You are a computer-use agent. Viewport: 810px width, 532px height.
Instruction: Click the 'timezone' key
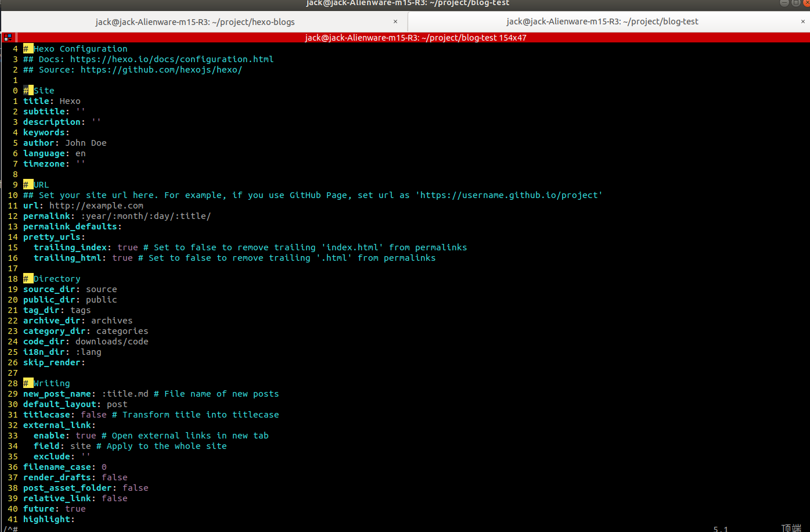click(44, 164)
